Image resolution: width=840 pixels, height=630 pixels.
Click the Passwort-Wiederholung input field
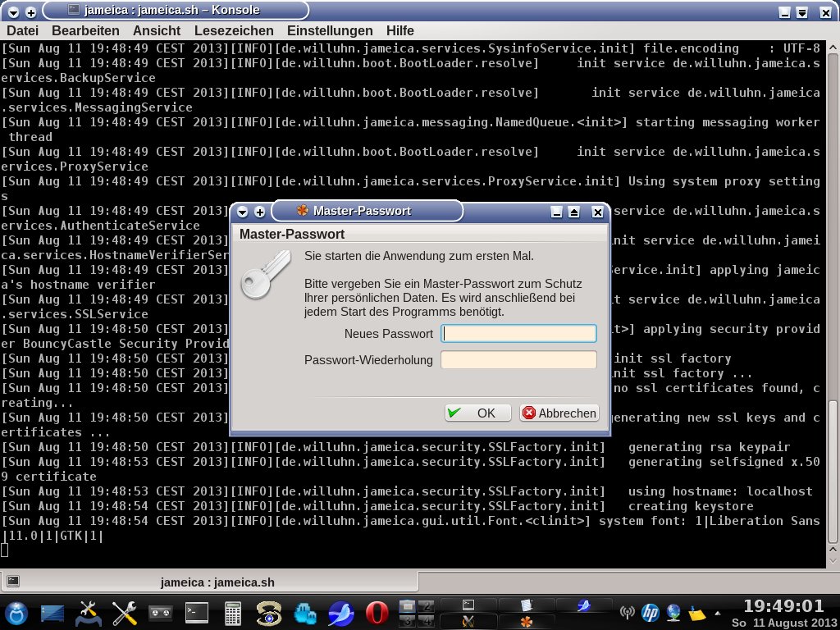[x=518, y=359]
